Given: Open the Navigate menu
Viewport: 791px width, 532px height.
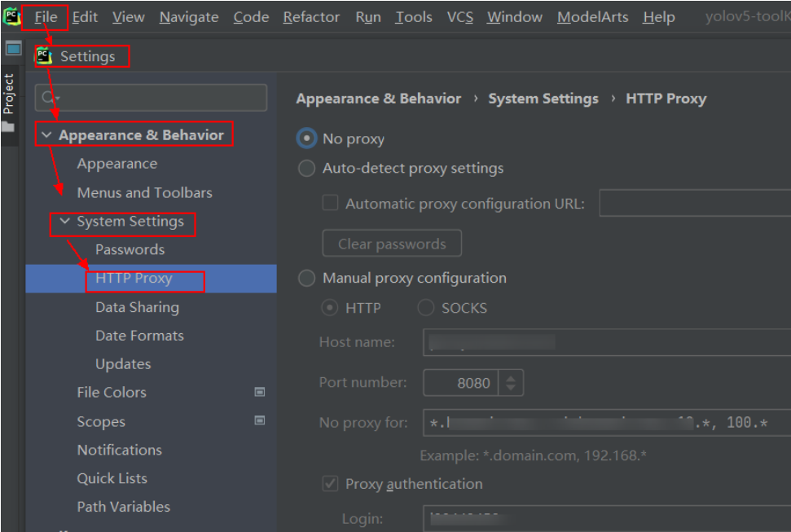Looking at the screenshot, I should (189, 17).
